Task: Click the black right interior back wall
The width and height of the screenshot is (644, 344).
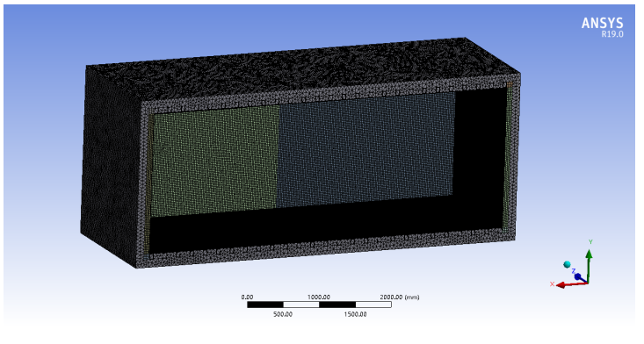Action: 480,156
